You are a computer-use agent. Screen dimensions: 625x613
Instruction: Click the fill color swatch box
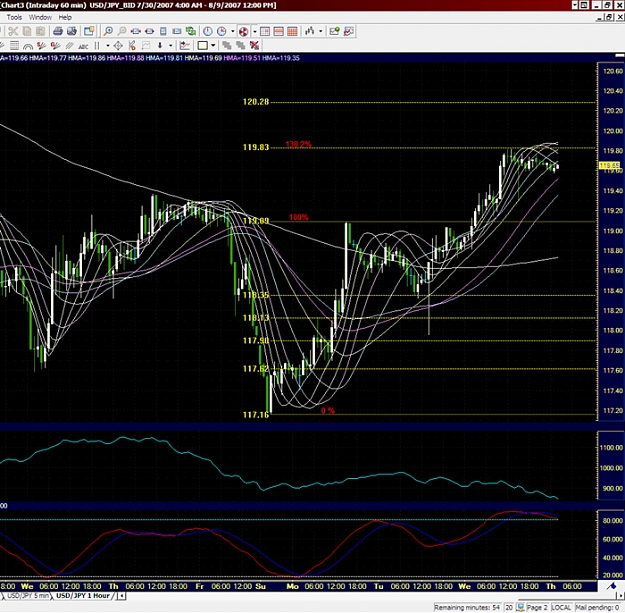coord(202,45)
